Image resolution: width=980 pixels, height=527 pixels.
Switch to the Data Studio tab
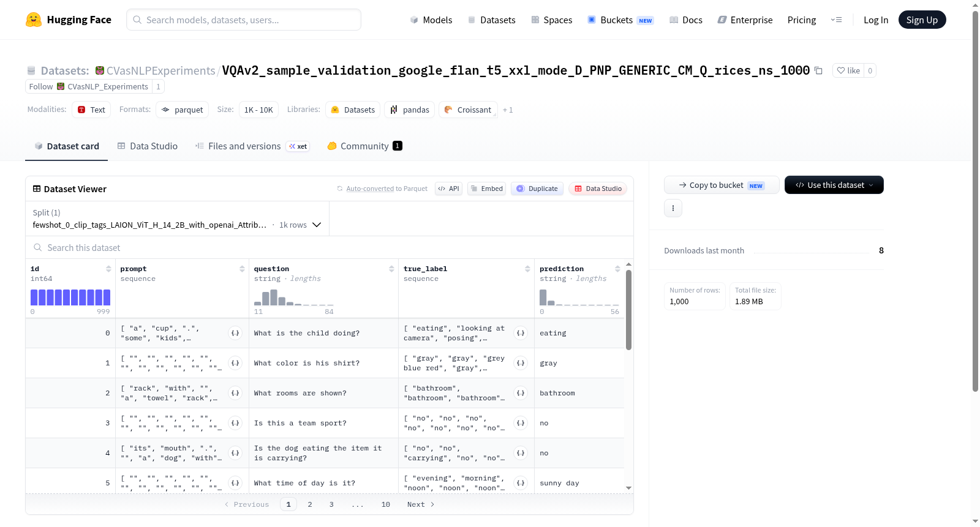pyautogui.click(x=148, y=146)
